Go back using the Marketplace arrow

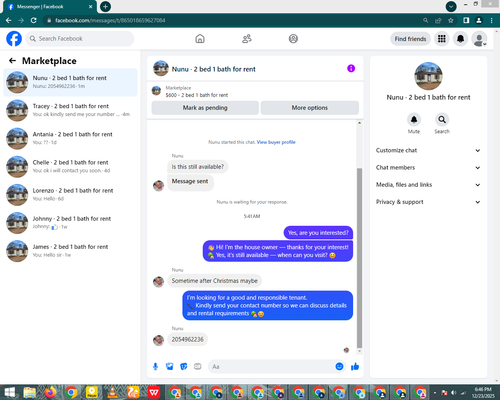[12, 61]
